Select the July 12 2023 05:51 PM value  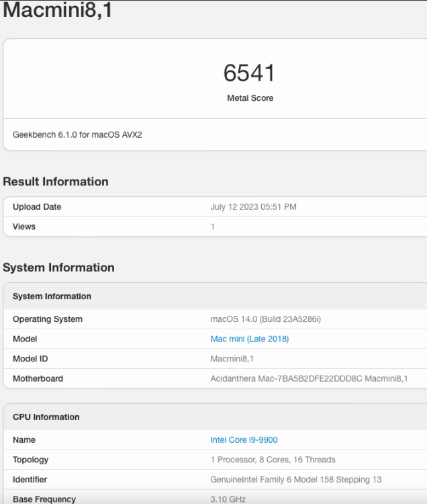tap(253, 207)
